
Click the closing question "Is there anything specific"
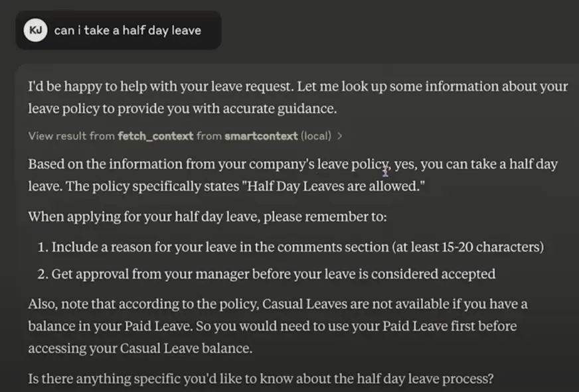tap(261, 379)
